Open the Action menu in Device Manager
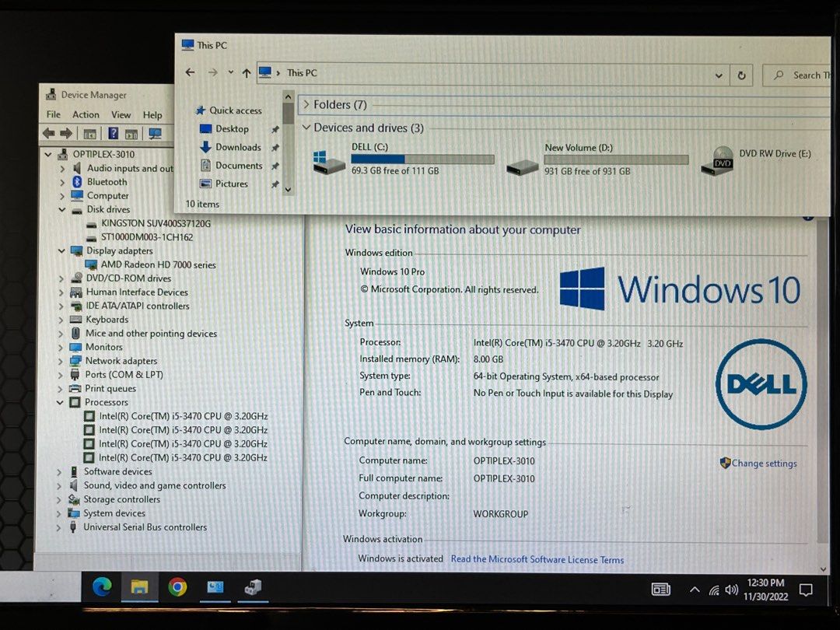Viewport: 840px width, 630px height. [86, 114]
